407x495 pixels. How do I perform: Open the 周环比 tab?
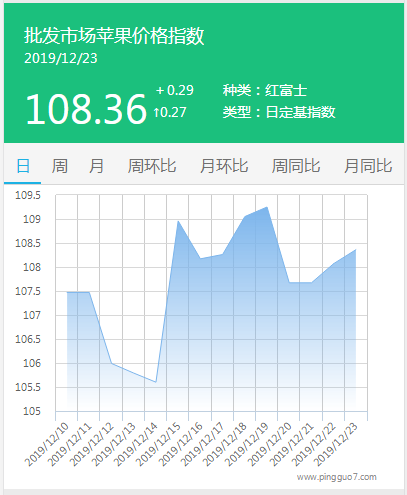click(x=152, y=166)
